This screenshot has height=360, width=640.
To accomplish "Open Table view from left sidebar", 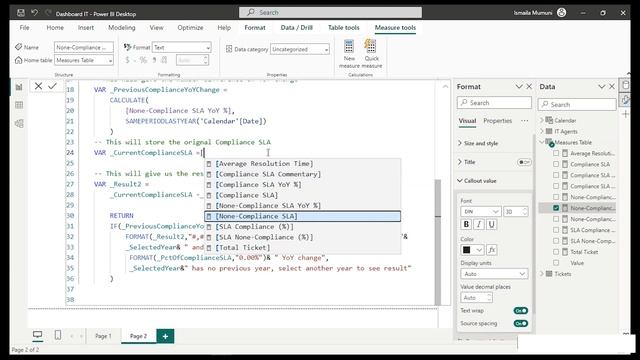I will (x=19, y=105).
